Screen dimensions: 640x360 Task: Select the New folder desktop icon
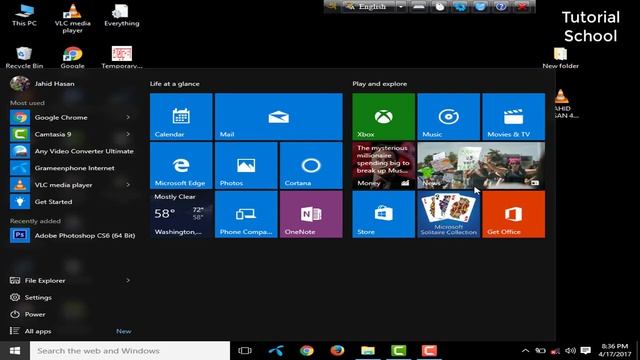click(560, 58)
